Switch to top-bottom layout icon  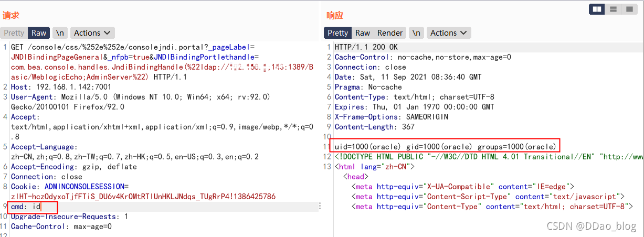tap(613, 9)
